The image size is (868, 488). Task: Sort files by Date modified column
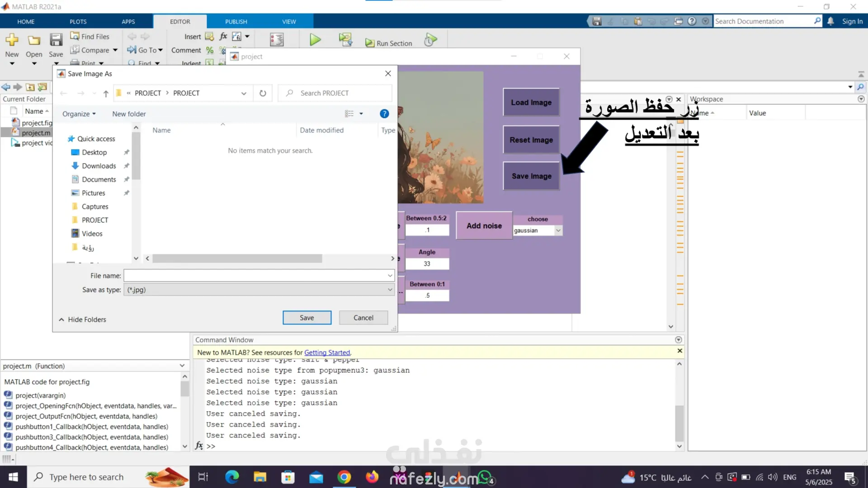click(321, 130)
